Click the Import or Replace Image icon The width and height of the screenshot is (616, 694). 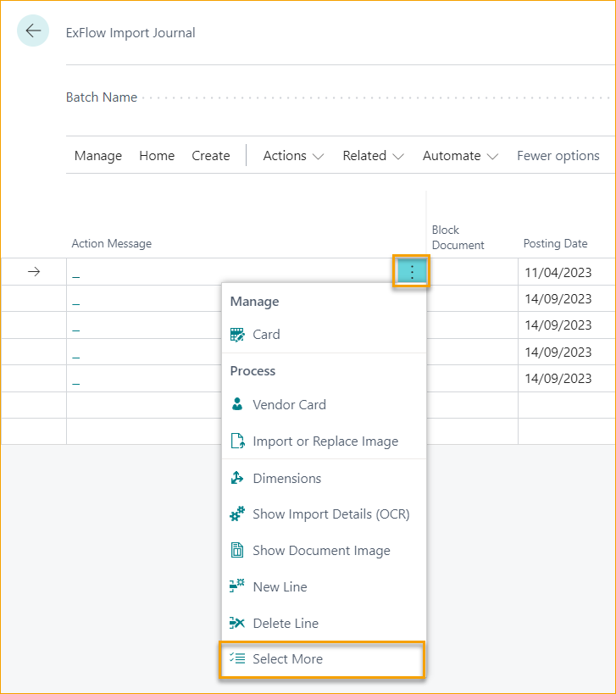(x=238, y=441)
